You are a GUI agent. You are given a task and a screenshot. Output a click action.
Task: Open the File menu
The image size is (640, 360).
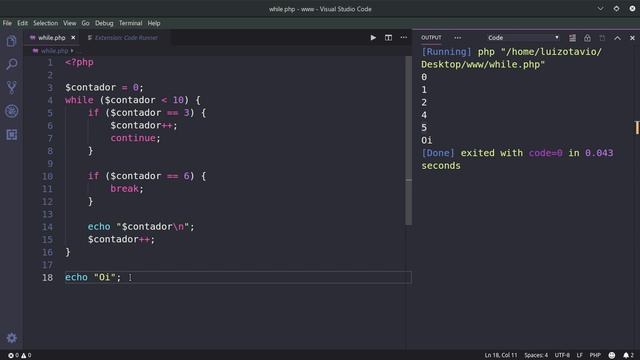pos(7,23)
